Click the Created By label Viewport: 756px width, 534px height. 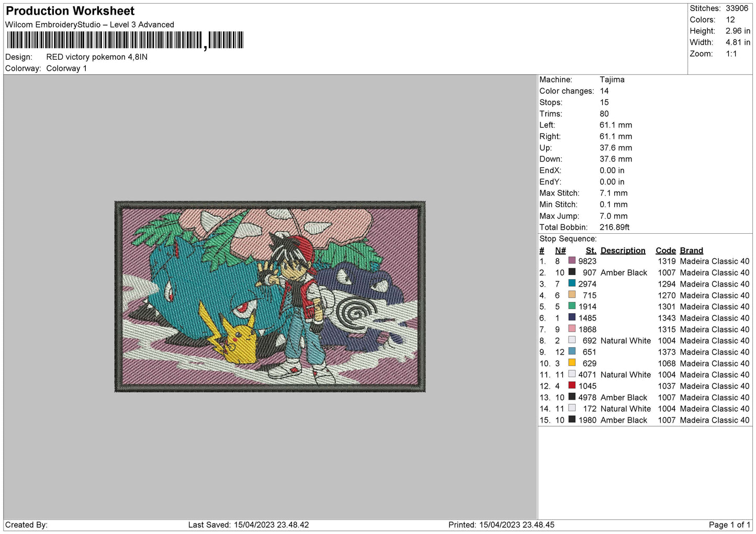(26, 525)
